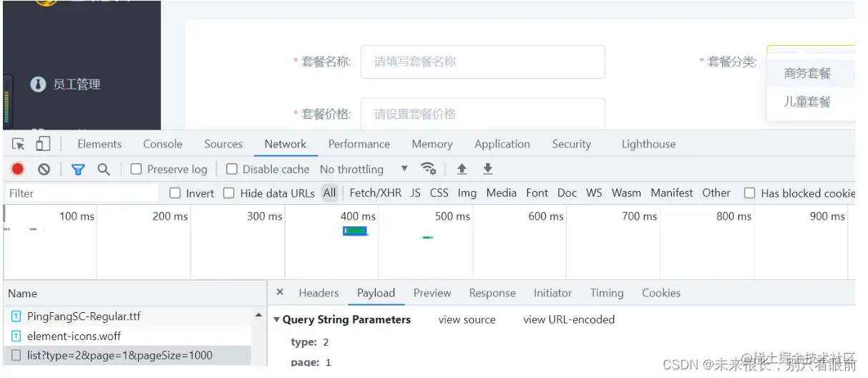Select the element-icons.woff file icon

[16, 336]
